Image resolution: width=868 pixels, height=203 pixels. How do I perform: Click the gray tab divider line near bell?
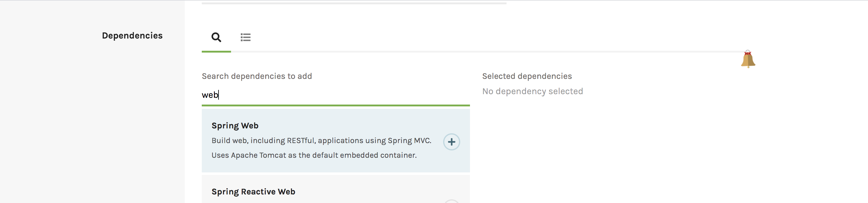(x=486, y=52)
